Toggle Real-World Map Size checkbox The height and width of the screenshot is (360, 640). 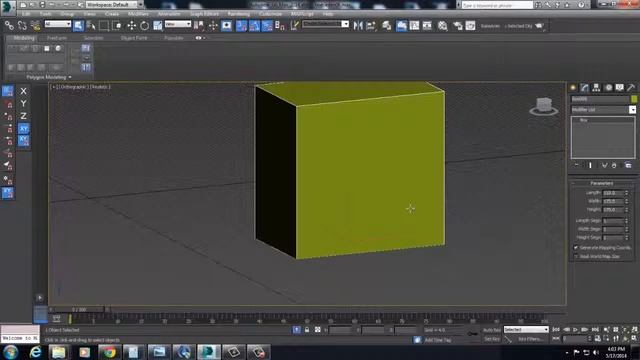tap(576, 256)
